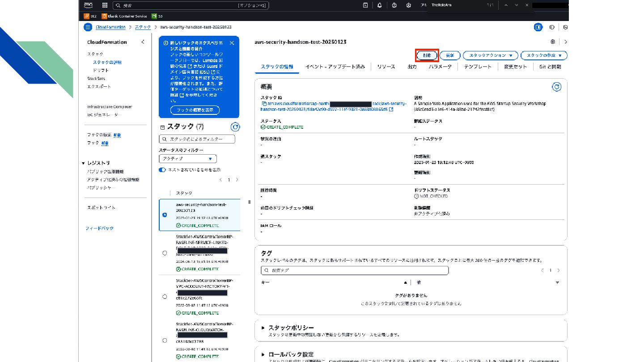Click the AWS logo home icon
644x362 pixels.
coord(88,5)
